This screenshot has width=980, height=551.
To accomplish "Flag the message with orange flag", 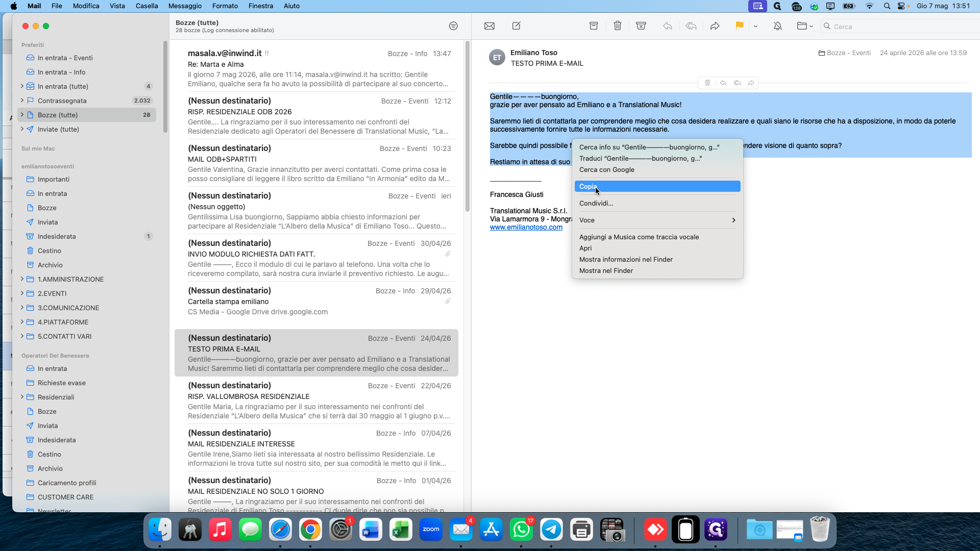I will (x=739, y=26).
